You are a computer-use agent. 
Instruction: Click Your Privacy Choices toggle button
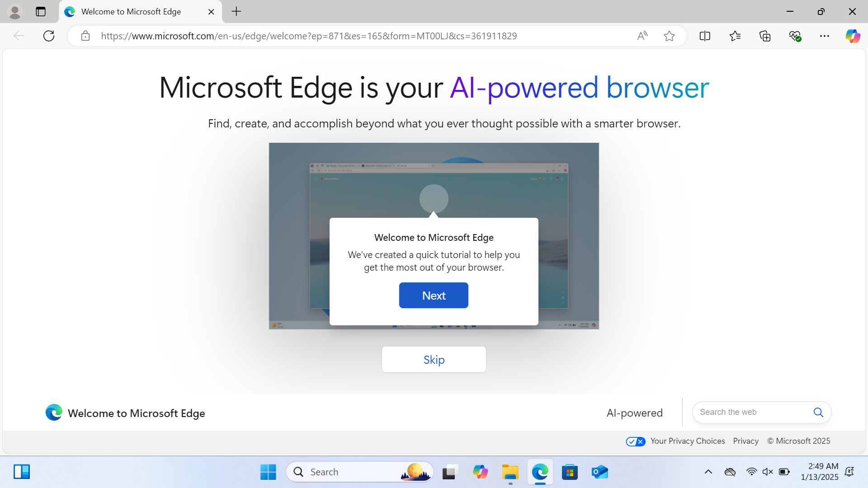coord(635,441)
